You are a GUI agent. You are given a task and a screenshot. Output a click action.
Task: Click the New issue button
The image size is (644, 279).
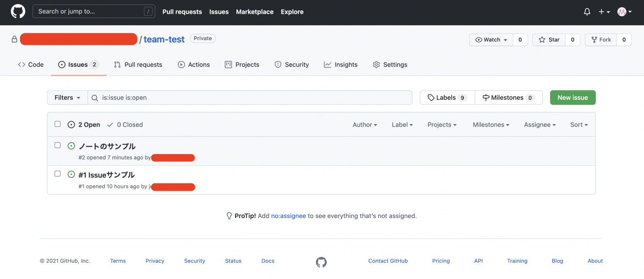click(572, 97)
